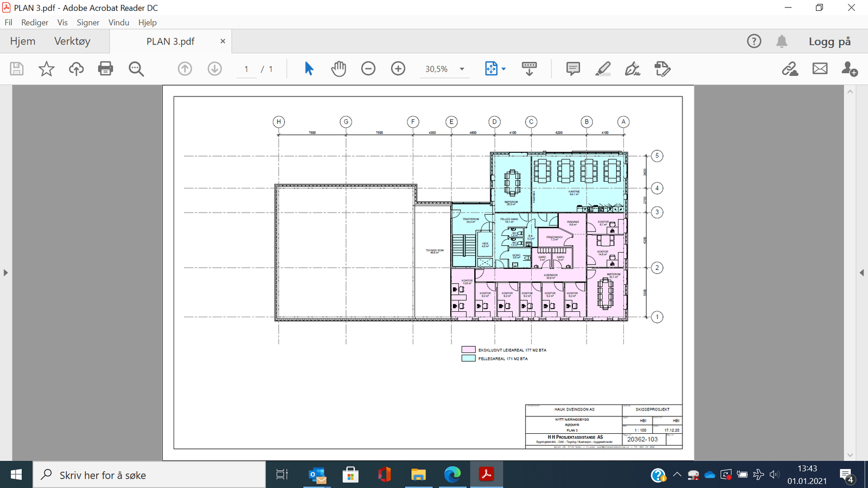This screenshot has width=868, height=488.
Task: Select the Highlight text pen tool
Action: coord(603,69)
